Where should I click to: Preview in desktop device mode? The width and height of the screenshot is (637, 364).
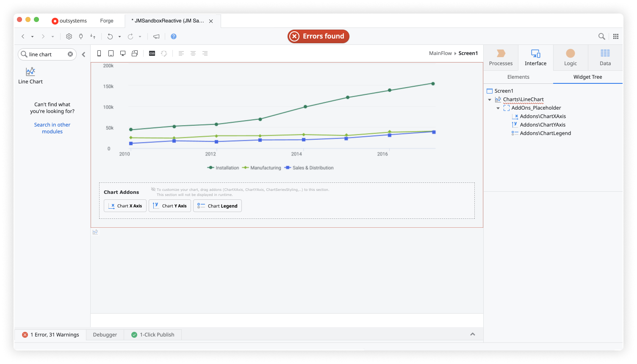point(123,53)
